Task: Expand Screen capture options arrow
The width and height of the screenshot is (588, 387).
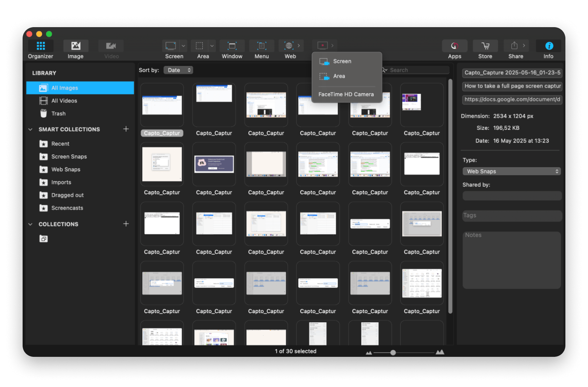Action: [x=183, y=46]
